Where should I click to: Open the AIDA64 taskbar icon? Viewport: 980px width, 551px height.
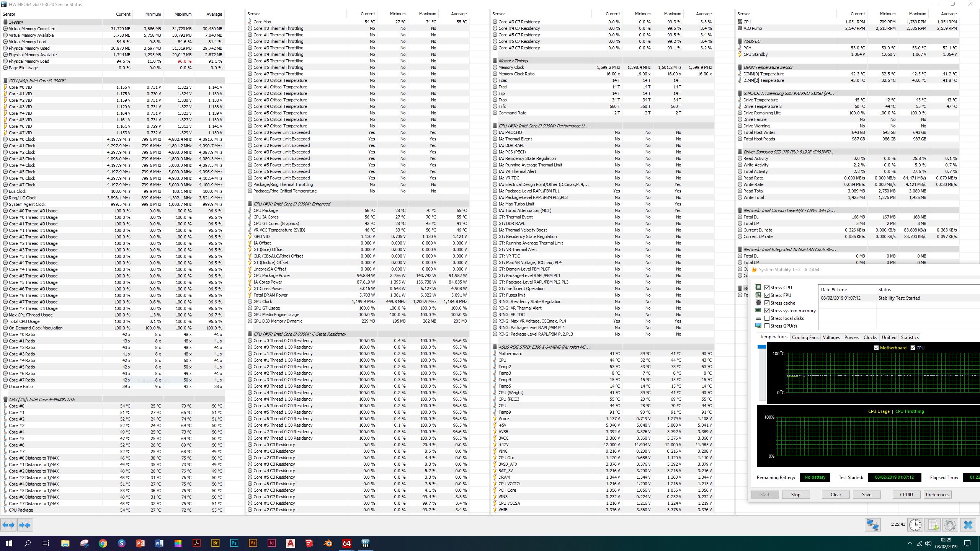point(346,543)
